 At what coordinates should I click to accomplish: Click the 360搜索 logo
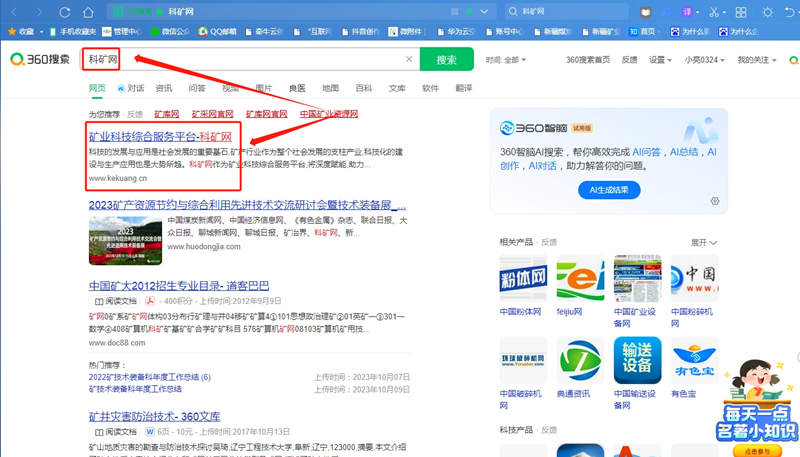pos(40,60)
